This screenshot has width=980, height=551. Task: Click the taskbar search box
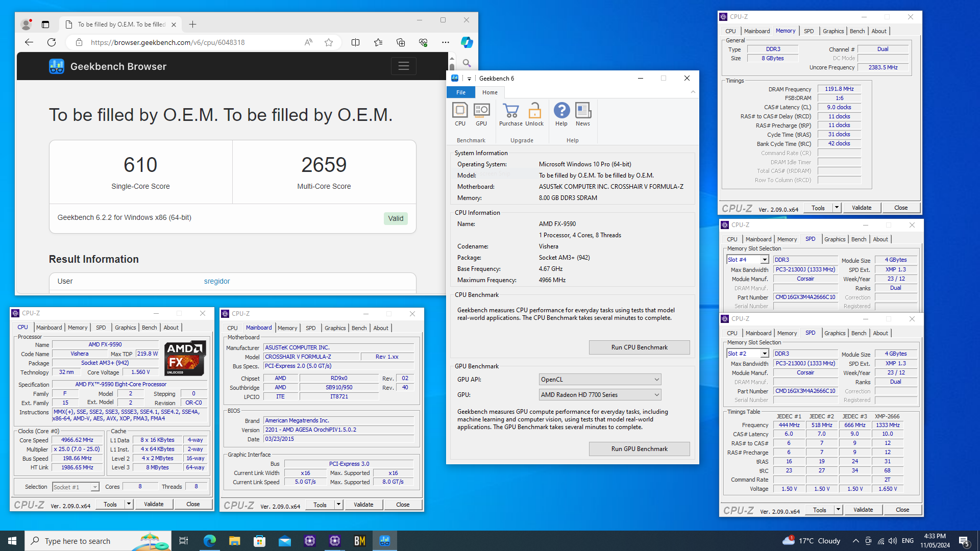98,541
